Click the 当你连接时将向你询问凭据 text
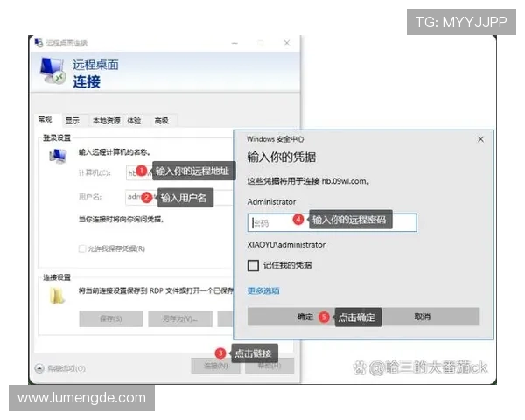The height and width of the screenshot is (420, 525). click(x=122, y=220)
